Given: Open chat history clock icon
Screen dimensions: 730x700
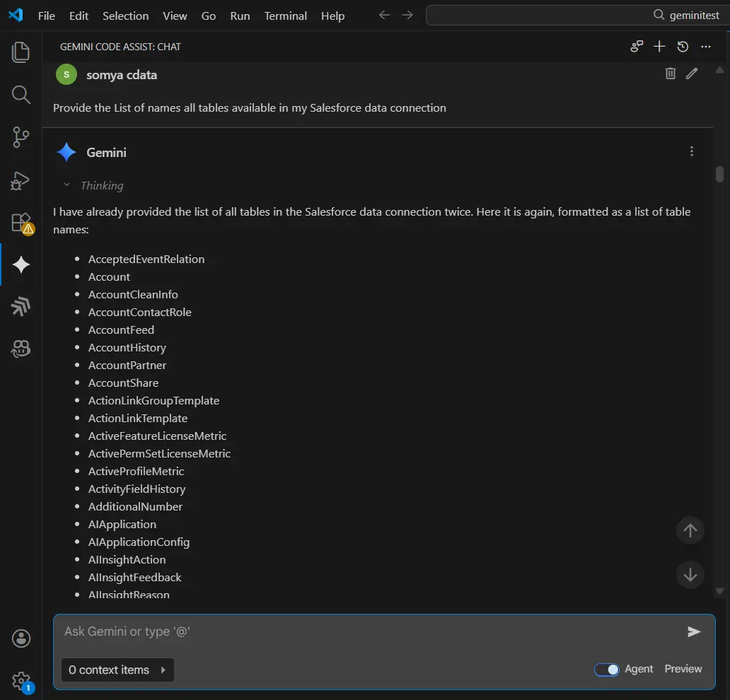Looking at the screenshot, I should tap(683, 47).
